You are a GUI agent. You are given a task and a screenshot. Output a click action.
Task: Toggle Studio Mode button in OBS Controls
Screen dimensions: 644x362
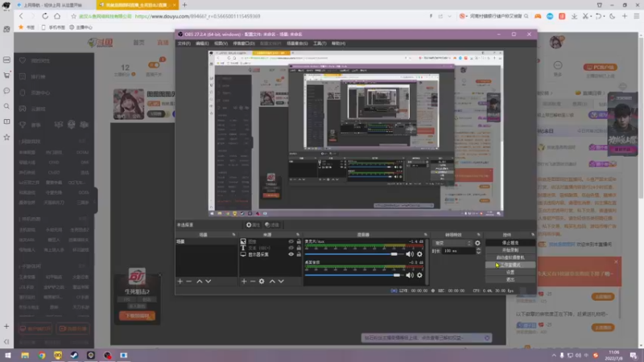510,265
